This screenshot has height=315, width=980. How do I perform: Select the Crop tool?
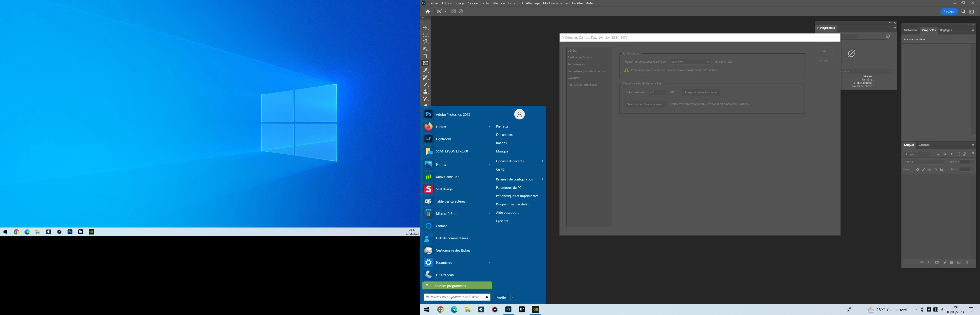(x=425, y=56)
